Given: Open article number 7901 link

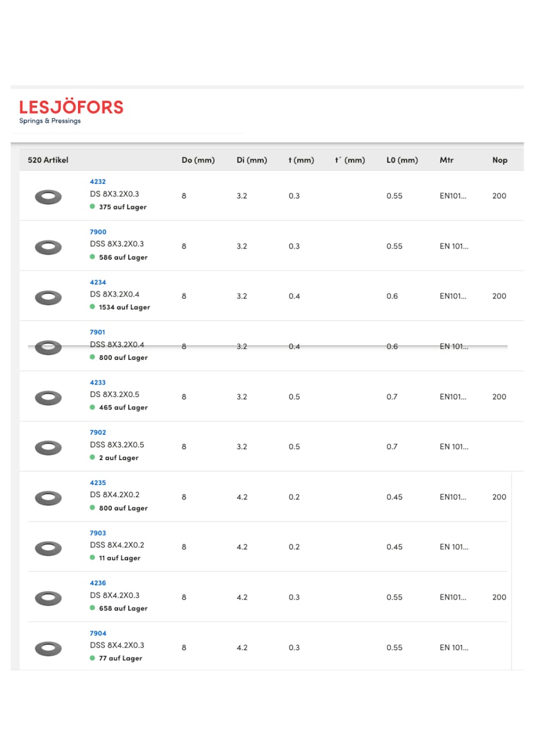Looking at the screenshot, I should pyautogui.click(x=98, y=332).
